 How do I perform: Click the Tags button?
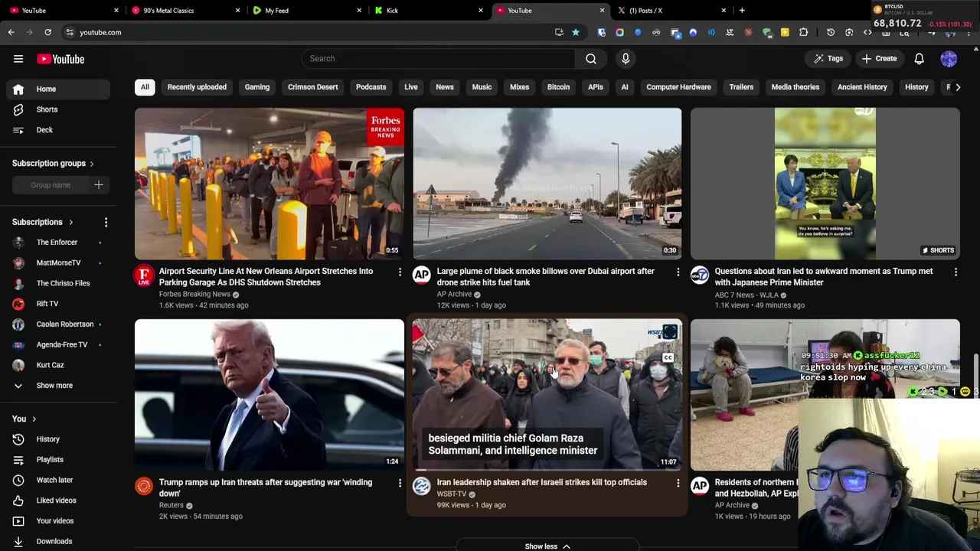828,59
